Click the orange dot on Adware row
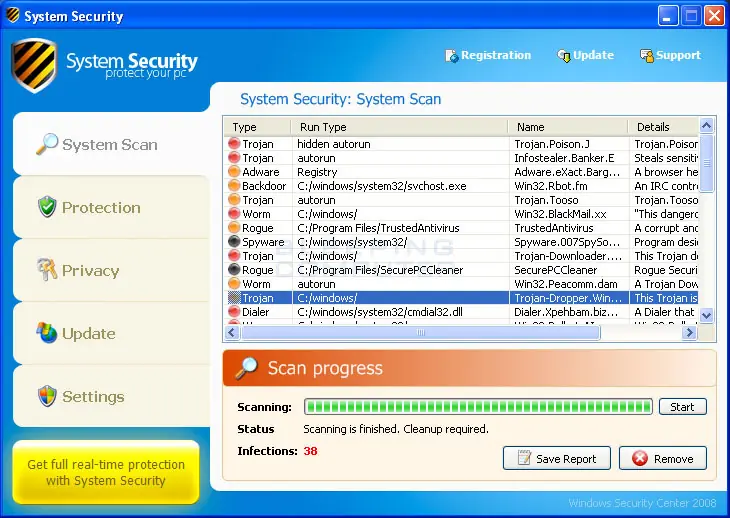 [x=234, y=172]
